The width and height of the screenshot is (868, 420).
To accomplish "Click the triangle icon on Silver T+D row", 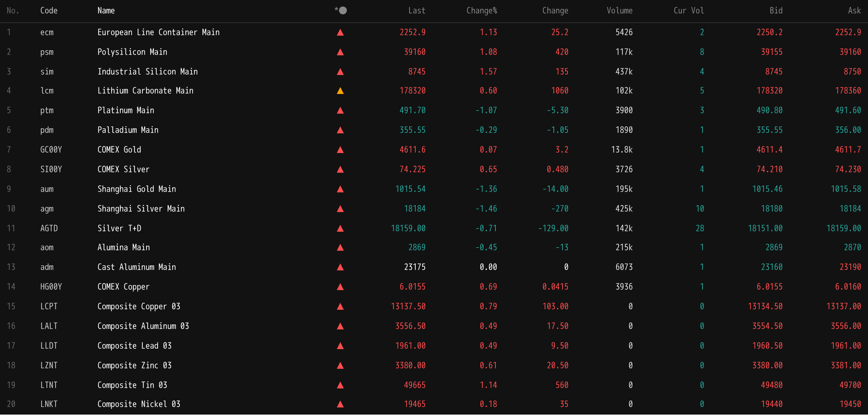I will (x=340, y=229).
